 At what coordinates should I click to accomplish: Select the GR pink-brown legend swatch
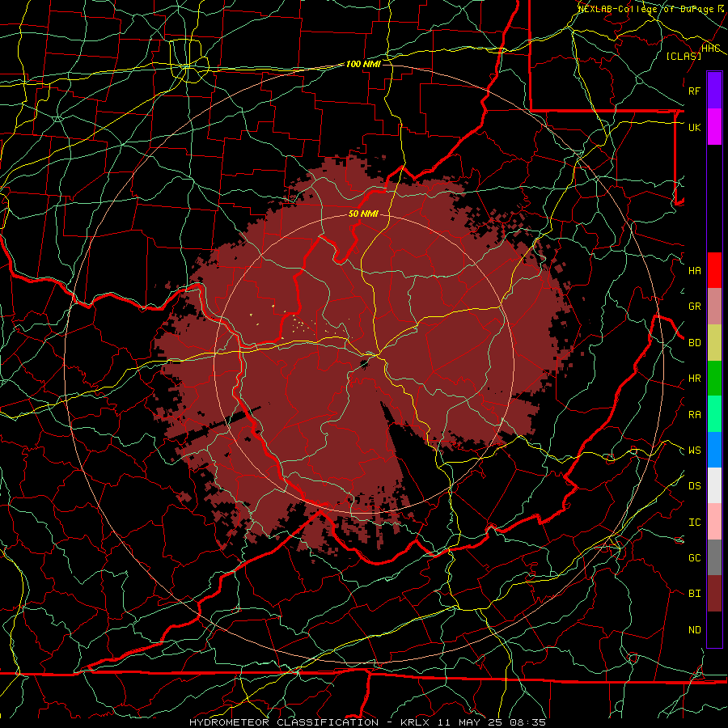[714, 306]
